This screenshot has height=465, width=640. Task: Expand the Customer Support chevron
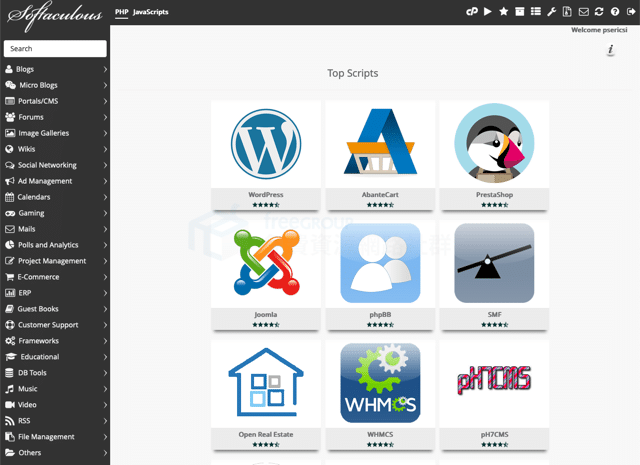105,325
